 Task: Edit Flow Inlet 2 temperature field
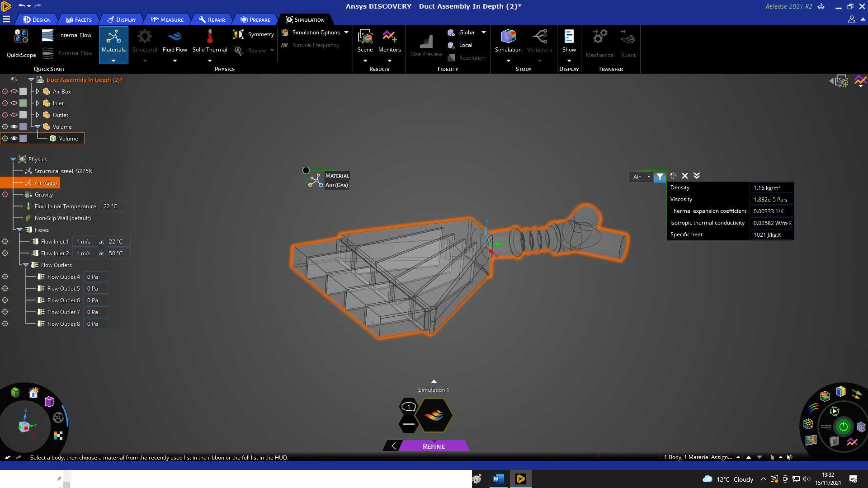click(118, 253)
